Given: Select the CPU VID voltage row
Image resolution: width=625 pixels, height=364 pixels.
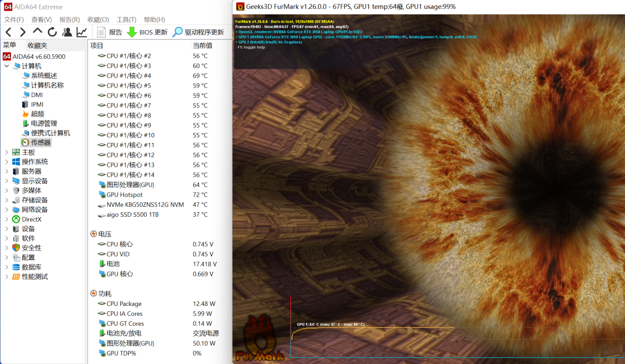Looking at the screenshot, I should point(160,254).
